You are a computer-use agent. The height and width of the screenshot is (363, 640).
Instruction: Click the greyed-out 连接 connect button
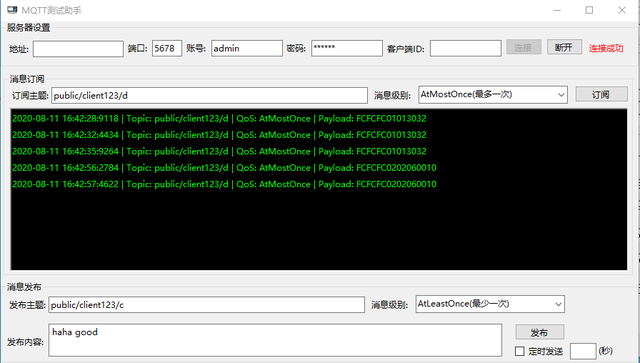[x=524, y=47]
